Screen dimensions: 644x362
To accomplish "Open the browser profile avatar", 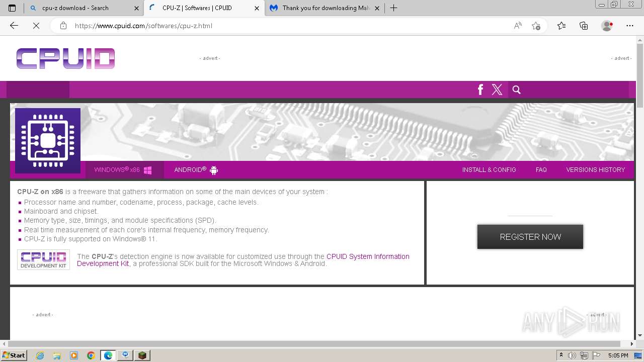I will [x=607, y=26].
